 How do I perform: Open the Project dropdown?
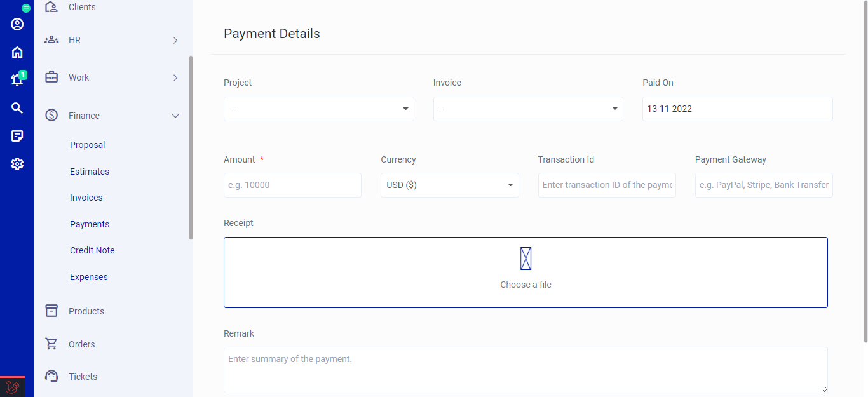point(318,109)
